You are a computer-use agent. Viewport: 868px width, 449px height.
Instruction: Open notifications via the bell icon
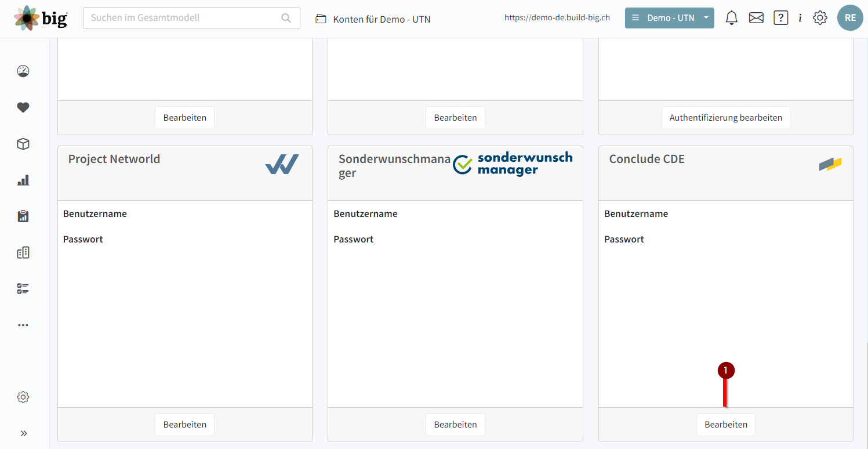(x=731, y=17)
